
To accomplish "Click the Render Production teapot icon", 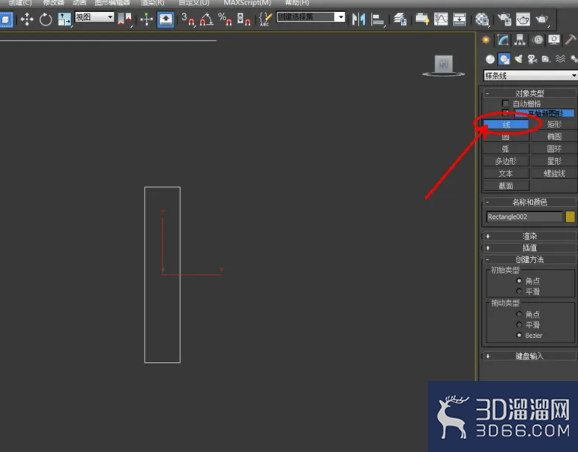I will pyautogui.click(x=542, y=19).
